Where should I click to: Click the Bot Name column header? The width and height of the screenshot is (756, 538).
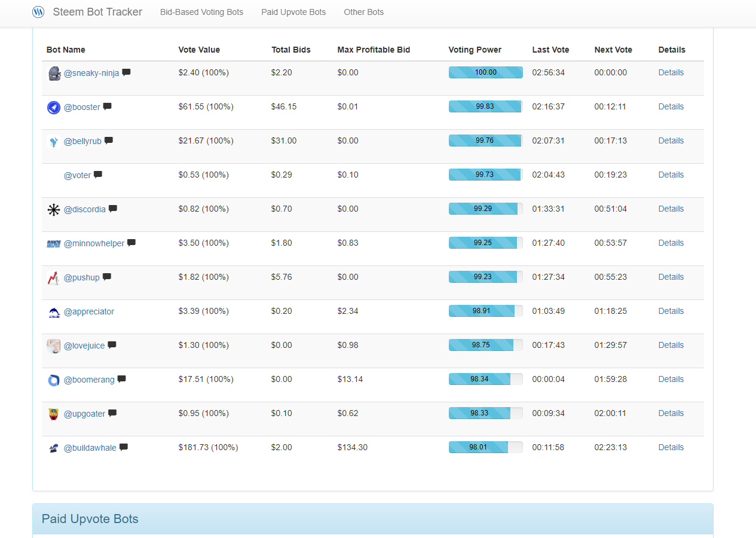(x=66, y=50)
